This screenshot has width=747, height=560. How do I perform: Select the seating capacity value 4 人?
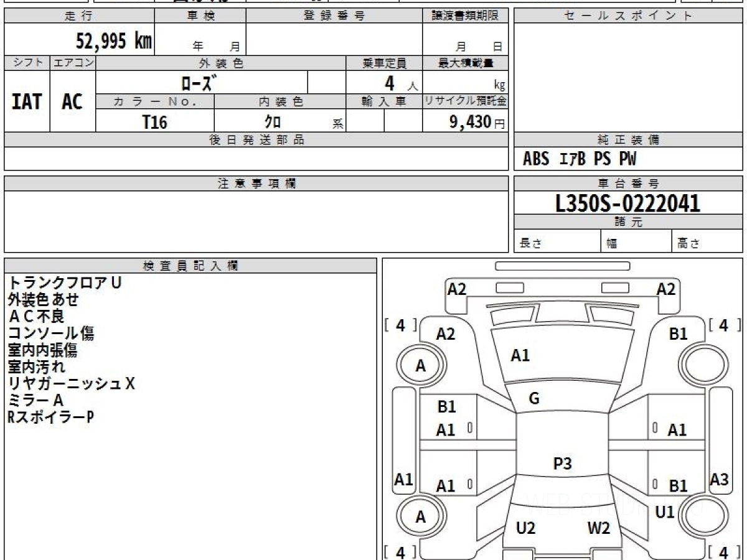coord(402,84)
